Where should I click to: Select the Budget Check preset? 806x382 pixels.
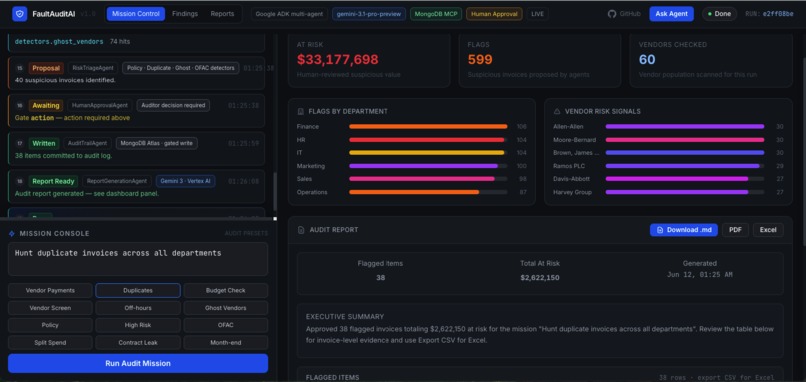pyautogui.click(x=226, y=290)
